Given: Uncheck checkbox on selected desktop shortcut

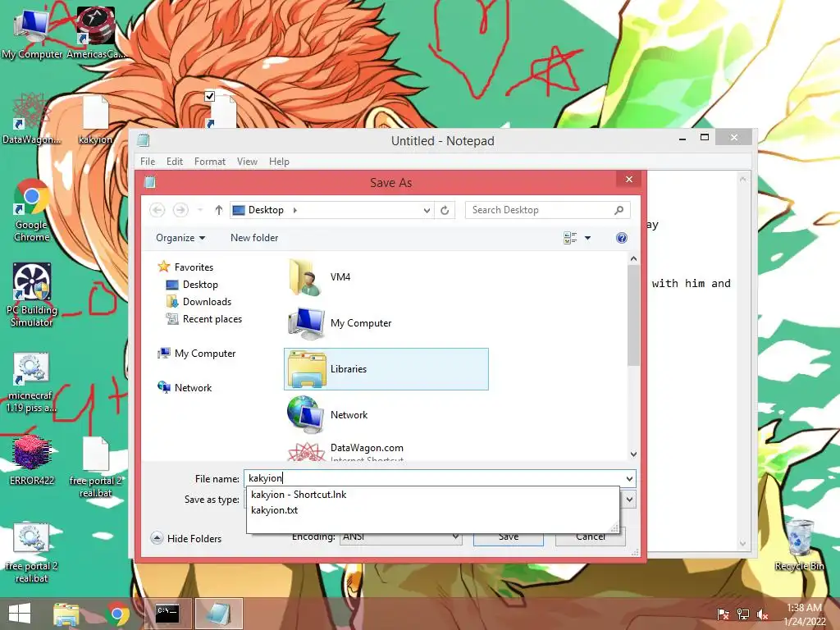Looking at the screenshot, I should [x=209, y=97].
